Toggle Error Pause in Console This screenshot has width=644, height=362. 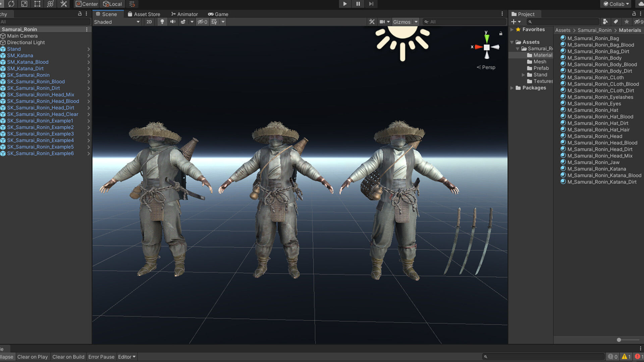[x=101, y=357]
